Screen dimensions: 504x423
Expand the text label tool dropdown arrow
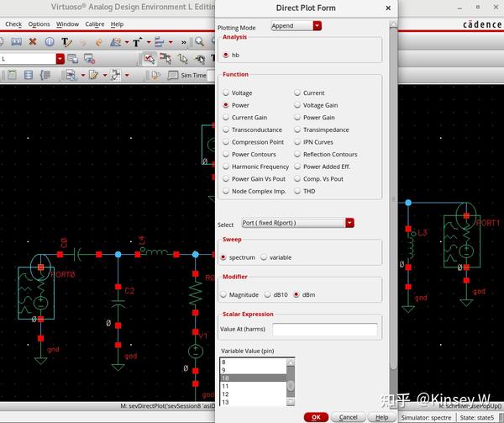149,42
